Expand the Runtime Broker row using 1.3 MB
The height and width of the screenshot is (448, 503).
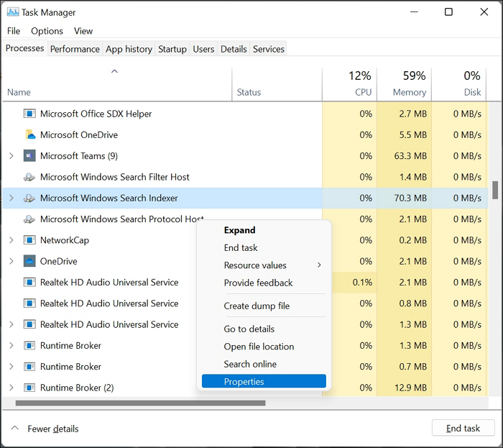coord(11,346)
